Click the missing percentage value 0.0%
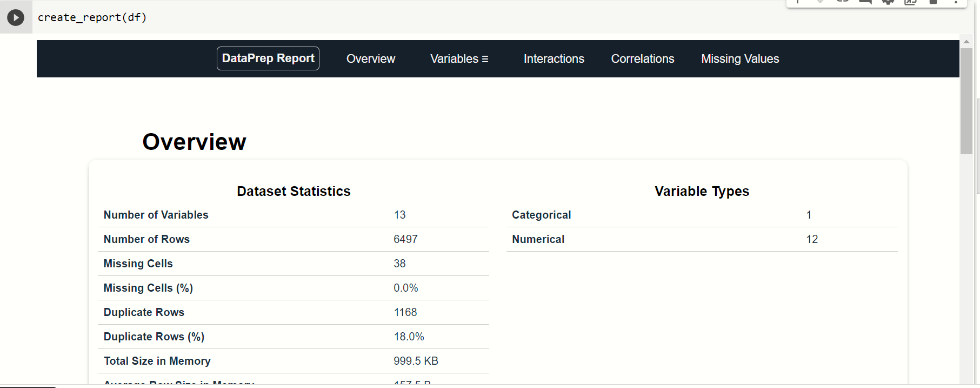 (405, 288)
